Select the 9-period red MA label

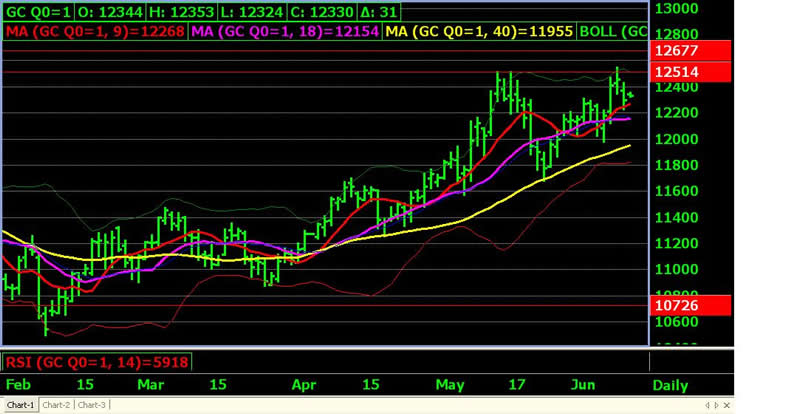click(x=95, y=32)
